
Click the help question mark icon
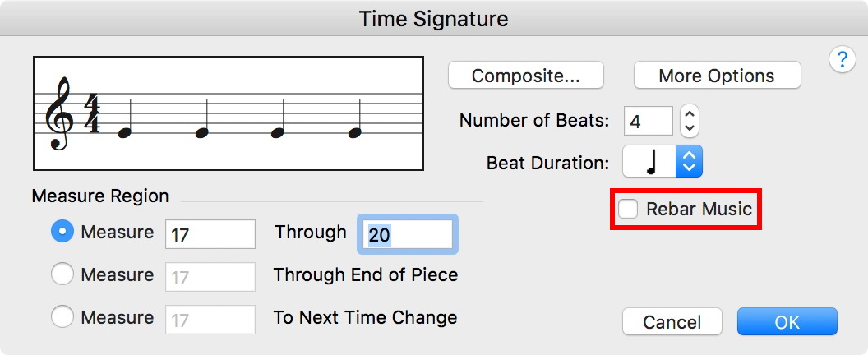(842, 60)
